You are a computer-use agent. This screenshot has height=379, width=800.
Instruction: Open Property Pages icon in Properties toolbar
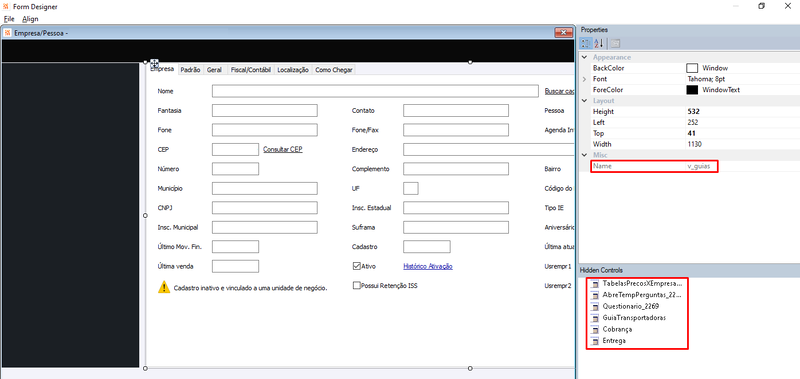pos(615,44)
